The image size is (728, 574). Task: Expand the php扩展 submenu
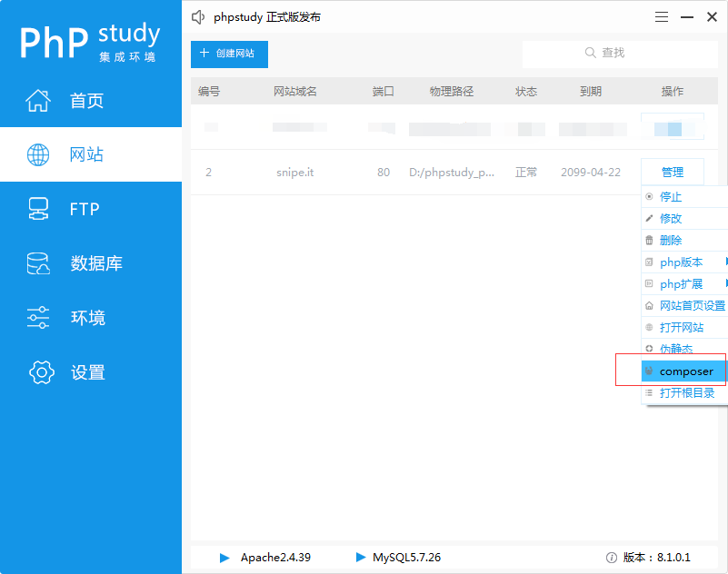(683, 283)
